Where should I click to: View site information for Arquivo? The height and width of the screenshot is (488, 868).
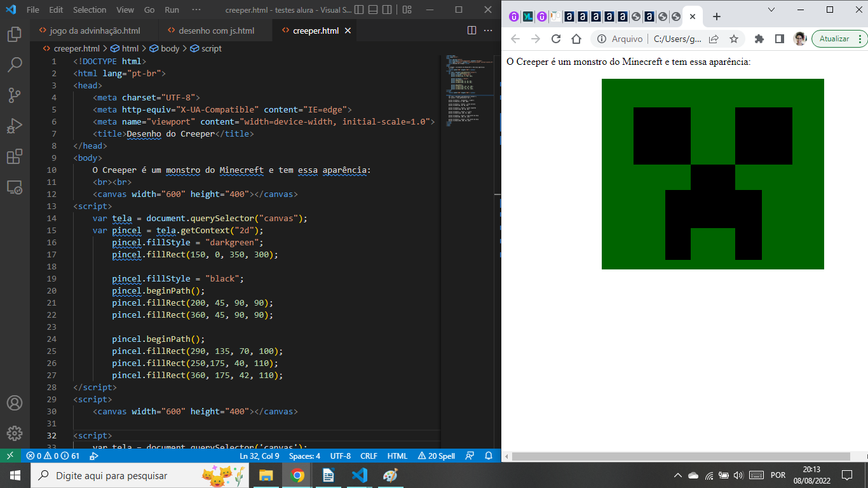620,39
